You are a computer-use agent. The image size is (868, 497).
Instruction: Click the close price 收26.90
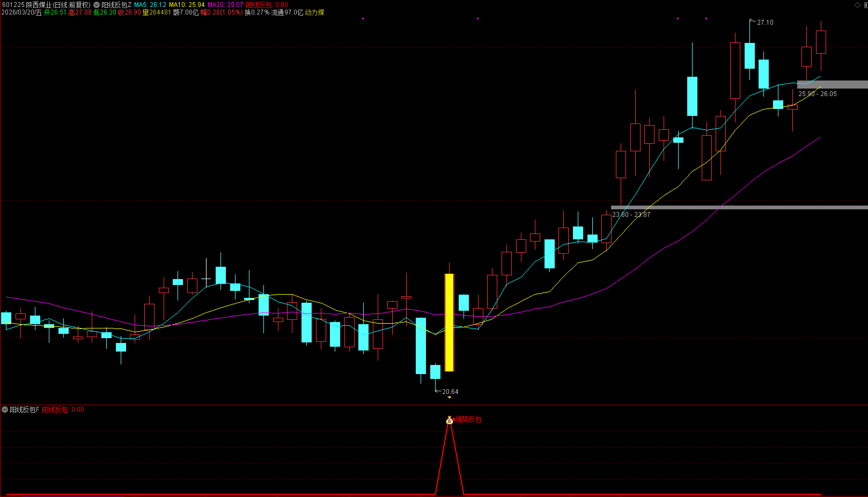[129, 12]
